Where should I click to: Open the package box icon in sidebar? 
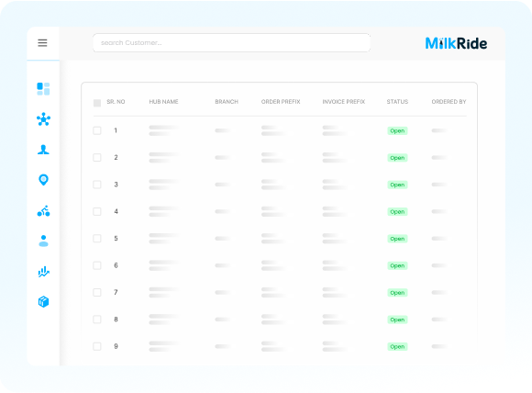(x=43, y=301)
